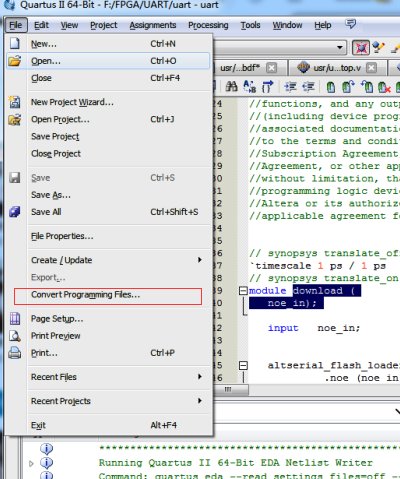
Task: Click the printer icon beside Print
Action: click(x=15, y=352)
